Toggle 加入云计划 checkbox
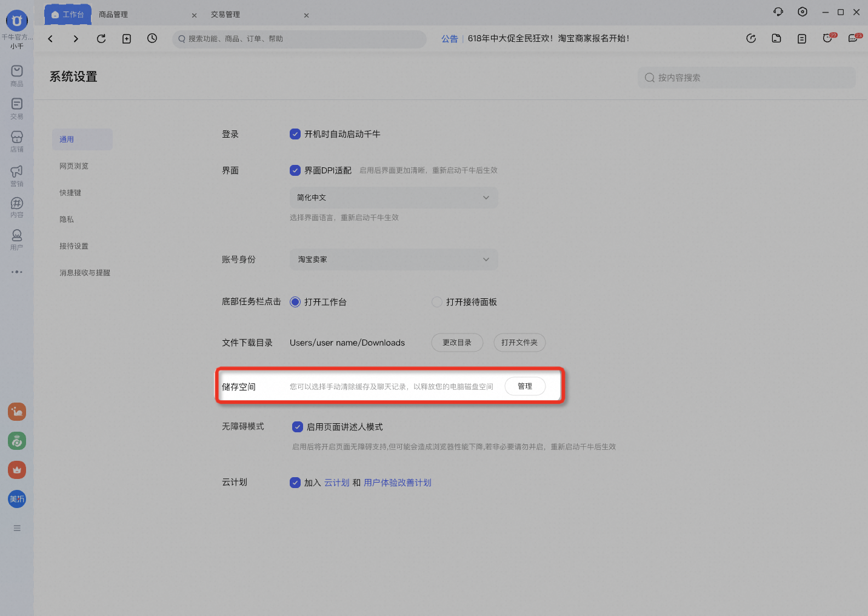Image resolution: width=868 pixels, height=616 pixels. 295,483
